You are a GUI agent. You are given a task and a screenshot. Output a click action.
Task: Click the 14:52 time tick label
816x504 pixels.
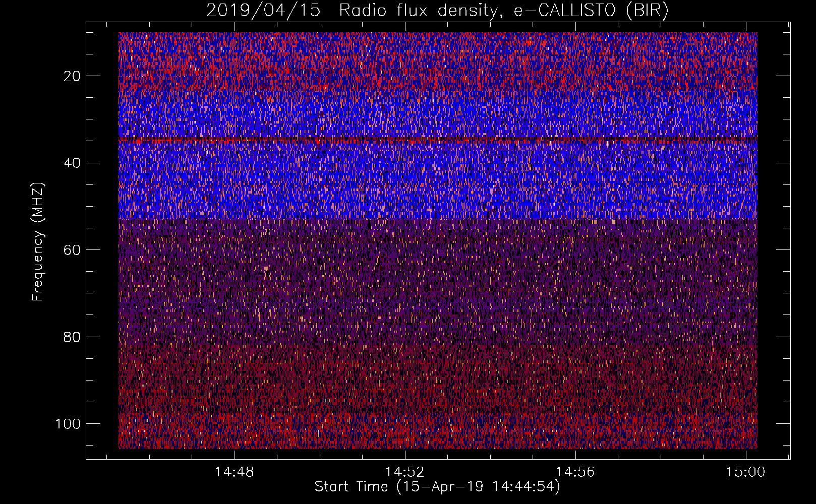click(x=405, y=472)
